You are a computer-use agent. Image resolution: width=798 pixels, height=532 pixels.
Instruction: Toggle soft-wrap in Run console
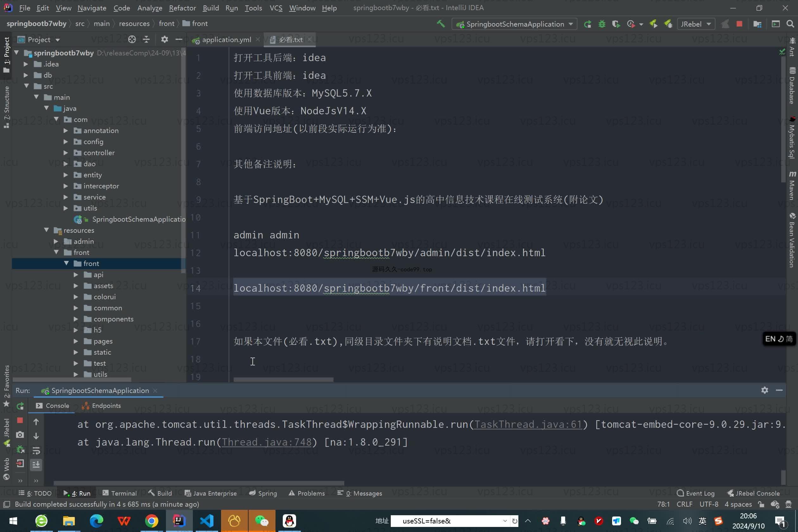[x=36, y=450]
